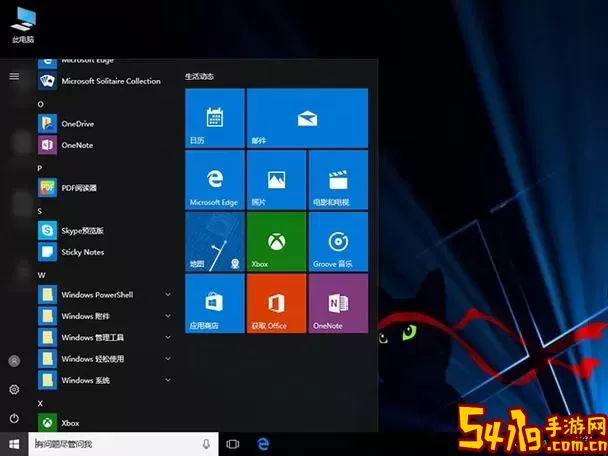The height and width of the screenshot is (456, 608).
Task: Open the Start menu hamburger icon
Action: [x=14, y=76]
